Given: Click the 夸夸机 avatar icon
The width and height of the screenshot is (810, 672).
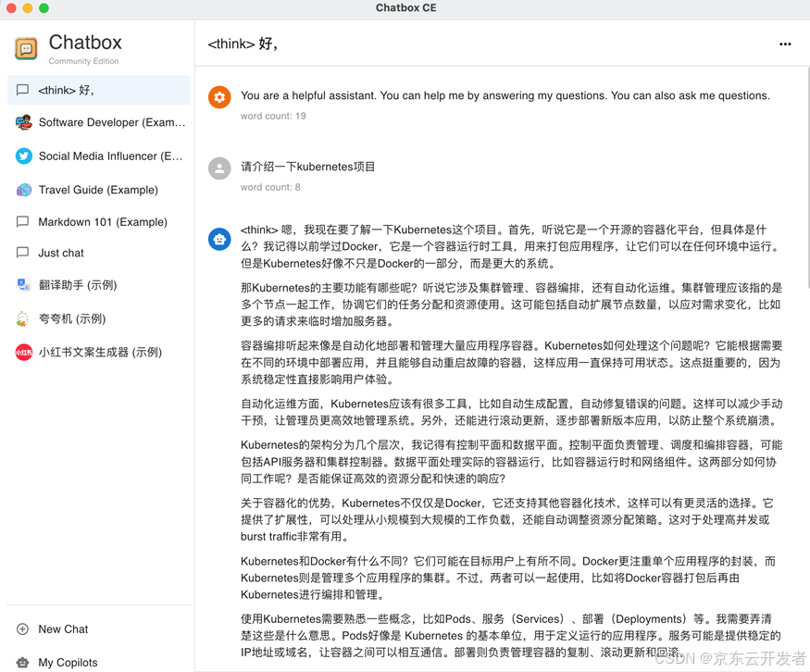Looking at the screenshot, I should coord(22,318).
